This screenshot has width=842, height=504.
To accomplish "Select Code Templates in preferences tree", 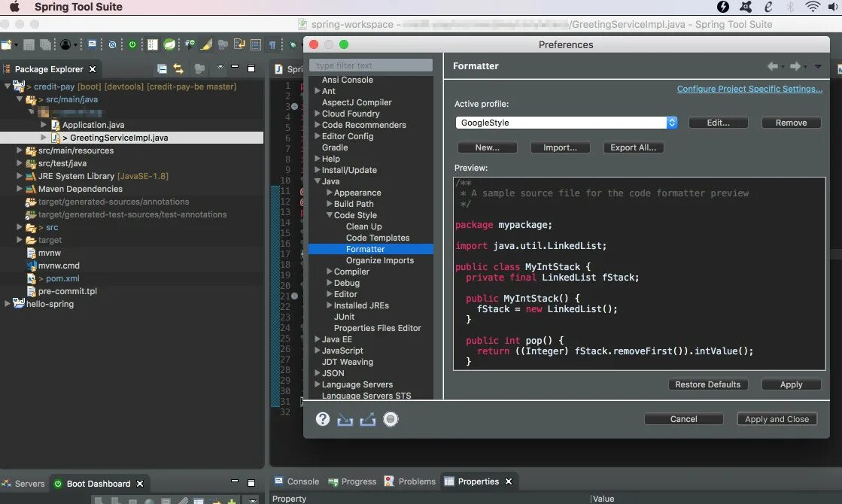I will 378,238.
